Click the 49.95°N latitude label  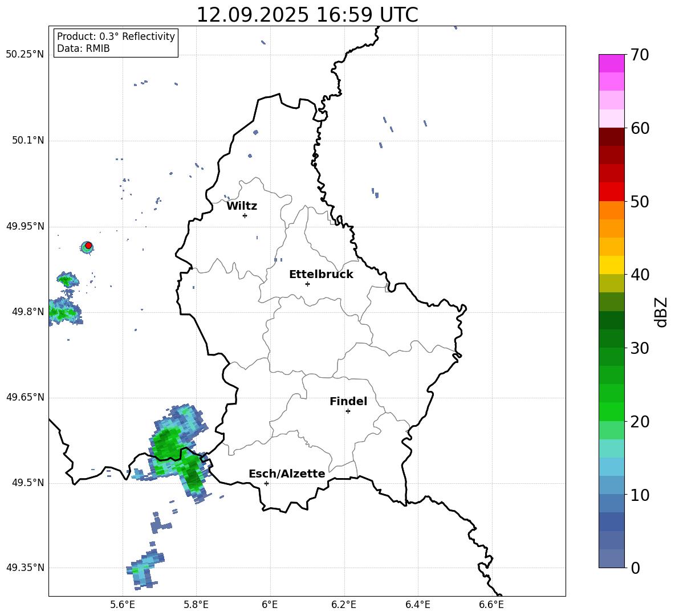(x=25, y=226)
